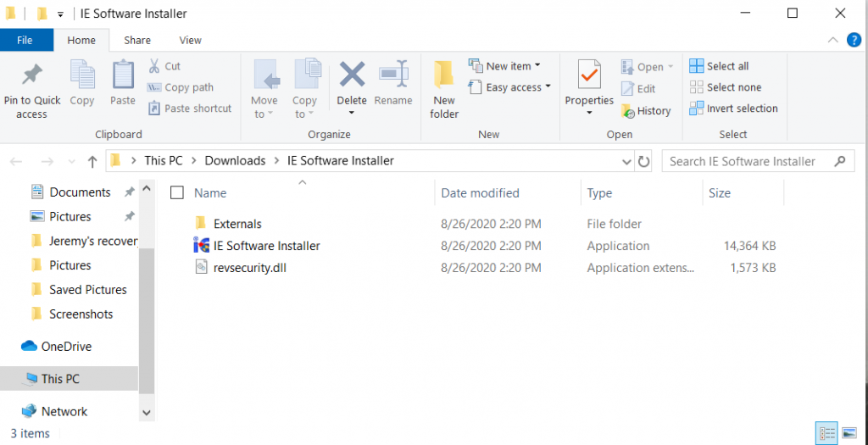Open the Delete options arrow

pos(352,113)
